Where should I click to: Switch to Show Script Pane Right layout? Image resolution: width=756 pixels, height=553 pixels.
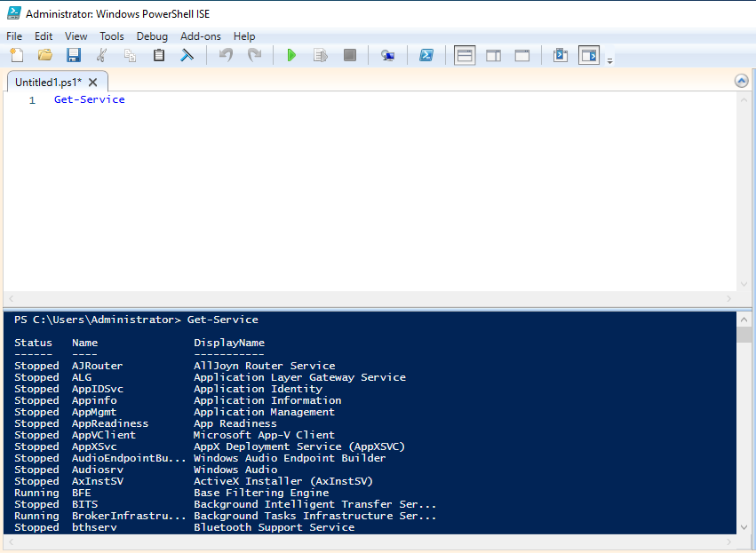(x=493, y=55)
